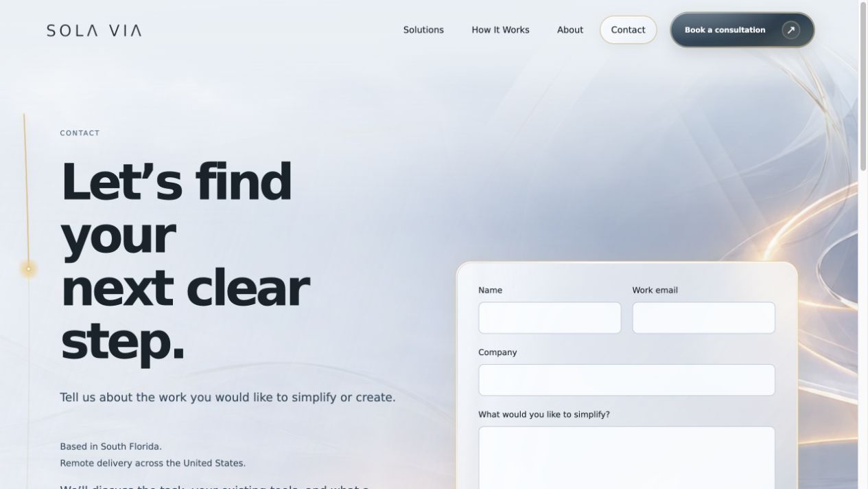The image size is (868, 489).
Task: Open the SOLA VIA logo home link
Action: [x=94, y=30]
